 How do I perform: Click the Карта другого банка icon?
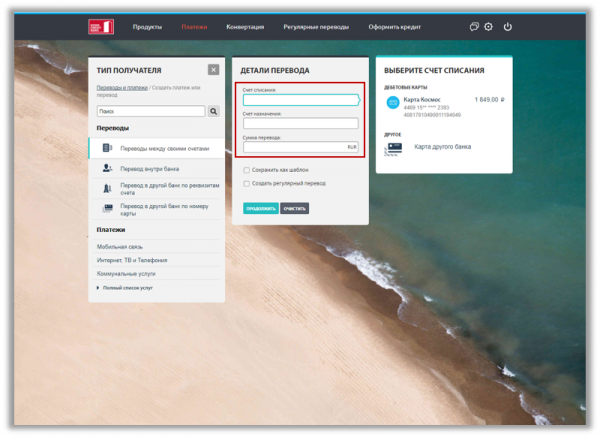[393, 149]
